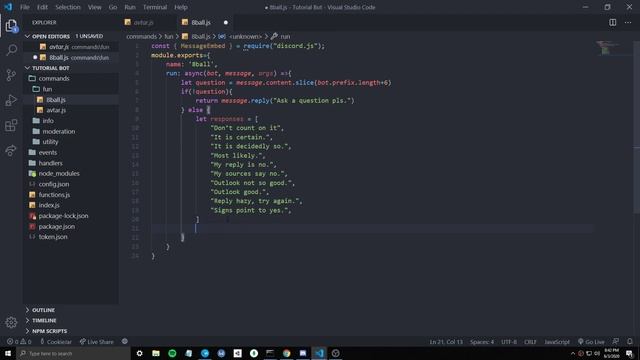Open the View menu
Viewport: 640px width, 360px height.
tap(95, 7)
